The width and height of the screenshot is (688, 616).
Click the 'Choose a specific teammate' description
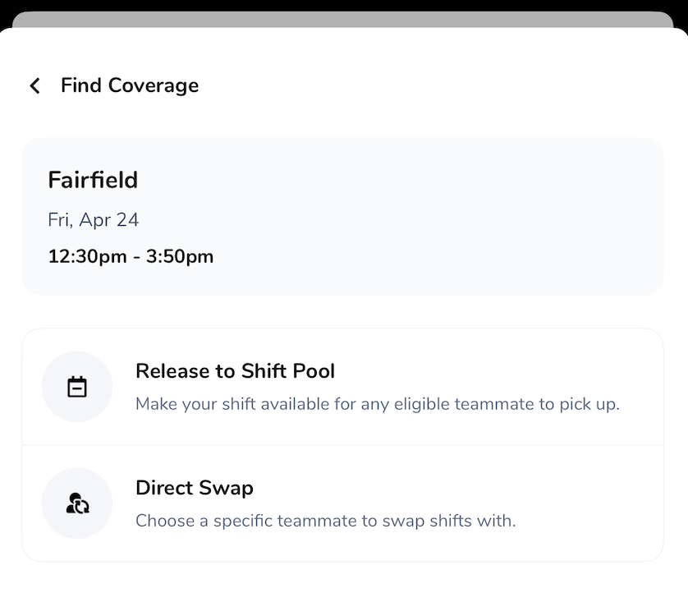[x=325, y=521]
